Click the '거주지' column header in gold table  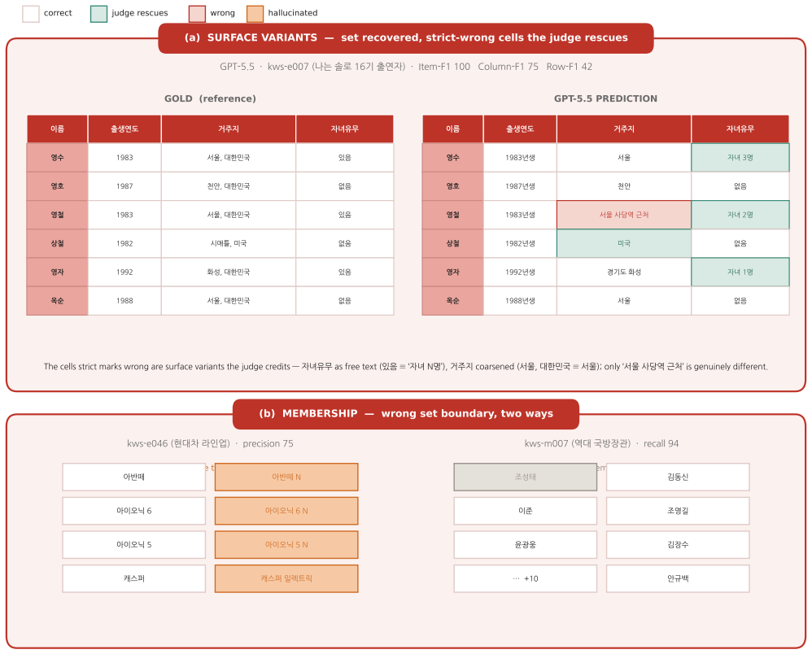click(x=229, y=129)
